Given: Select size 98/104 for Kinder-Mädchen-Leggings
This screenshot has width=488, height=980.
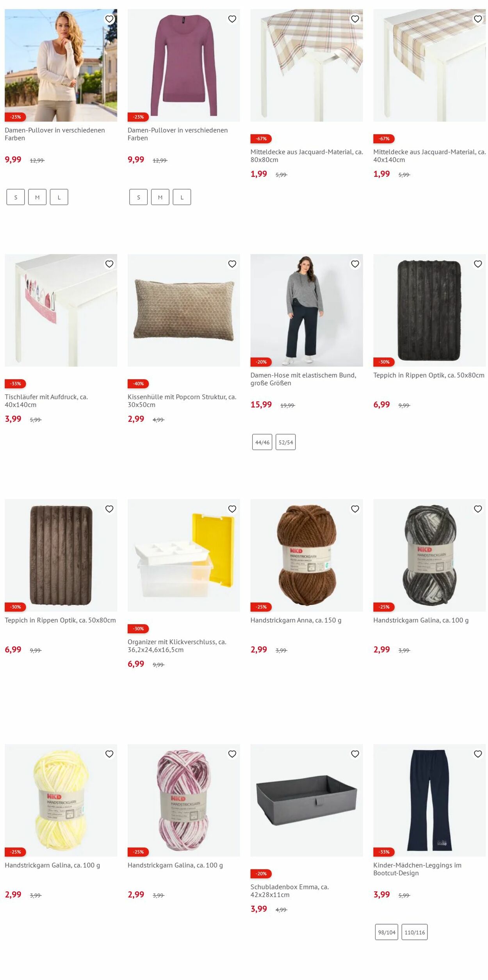Looking at the screenshot, I should tap(386, 932).
